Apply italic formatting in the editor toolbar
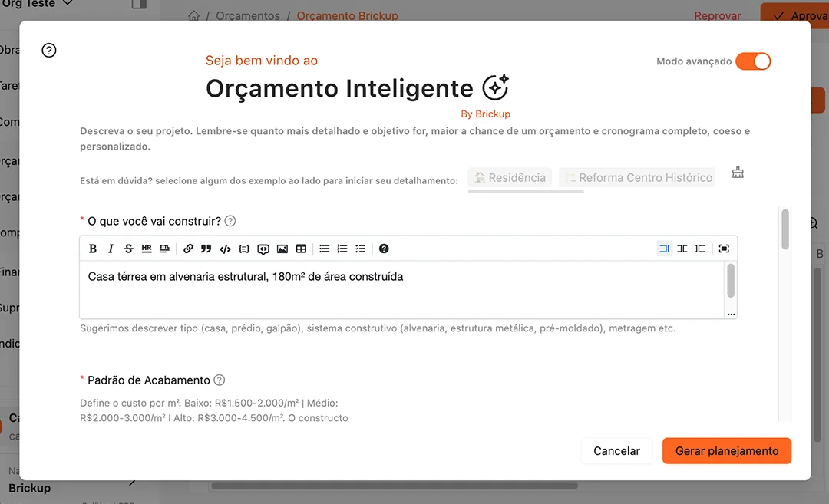 point(111,249)
